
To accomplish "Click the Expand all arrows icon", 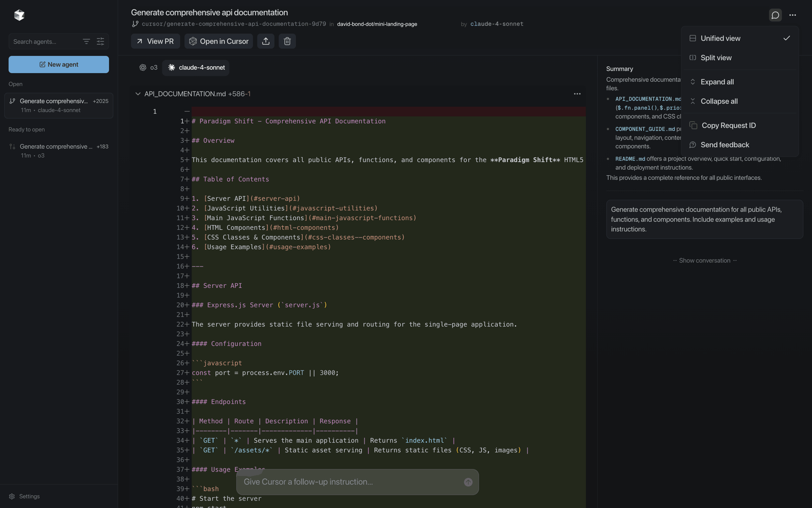I will 693,82.
